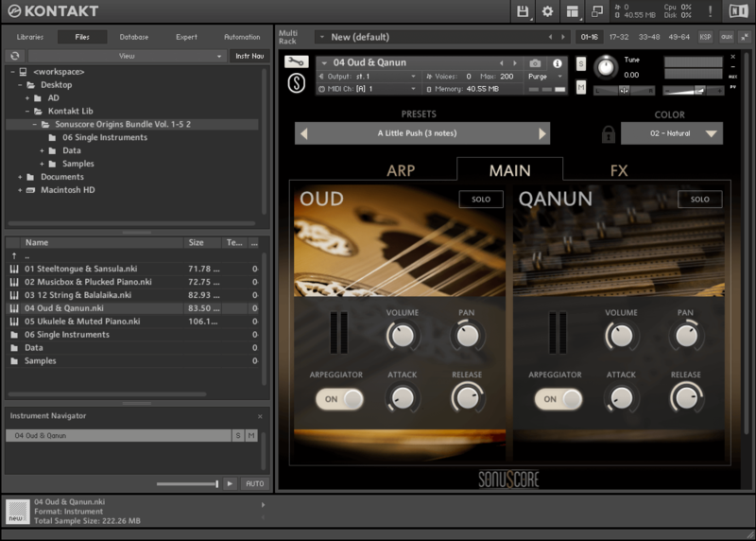
Task: Turn off the Oud arpeggiator switch
Action: pyautogui.click(x=339, y=399)
